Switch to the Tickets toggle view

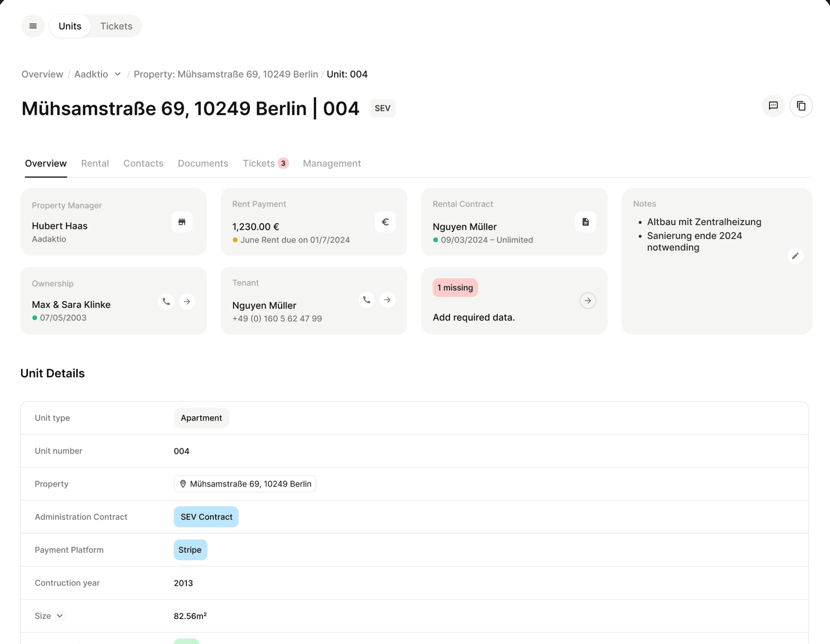(116, 26)
